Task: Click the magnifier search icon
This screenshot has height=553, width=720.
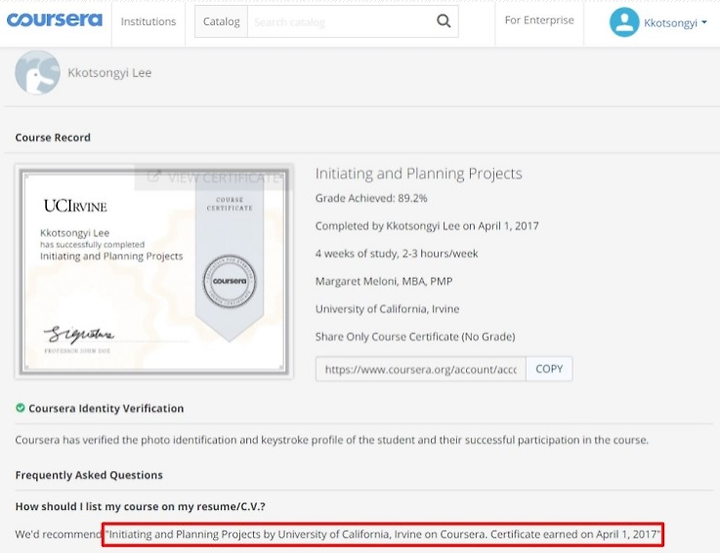Action: 444,21
